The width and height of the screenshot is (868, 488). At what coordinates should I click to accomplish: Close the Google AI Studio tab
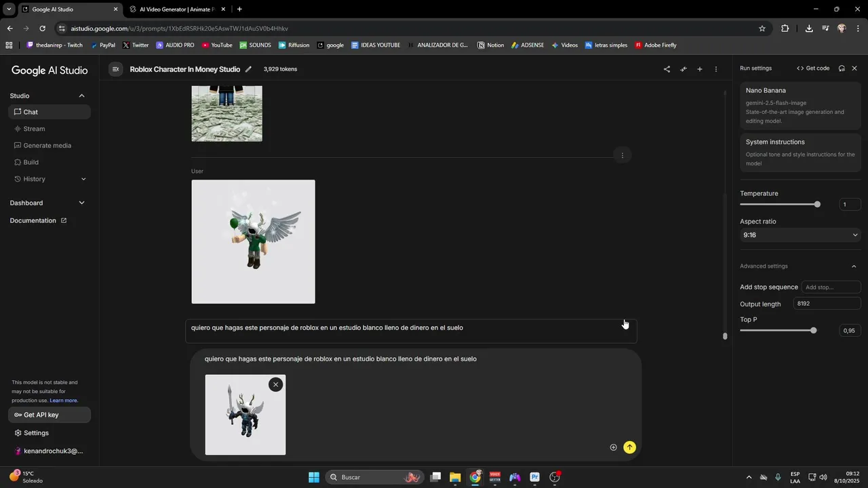pyautogui.click(x=115, y=9)
